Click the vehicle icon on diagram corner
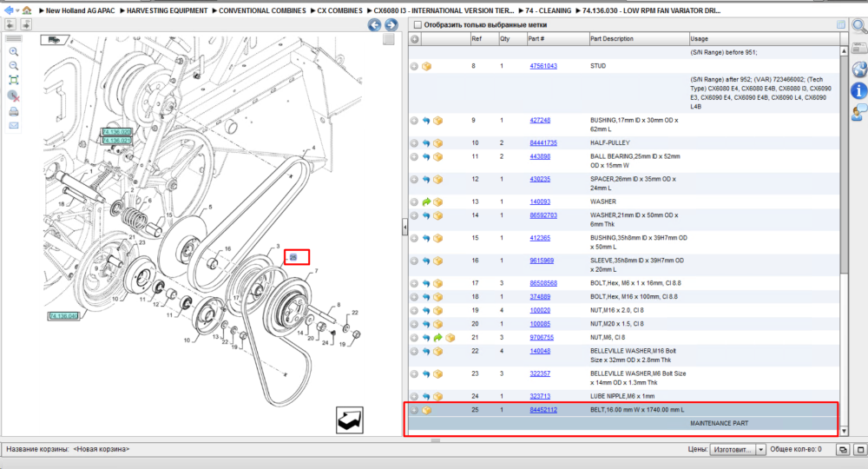868x469 pixels. click(x=54, y=40)
